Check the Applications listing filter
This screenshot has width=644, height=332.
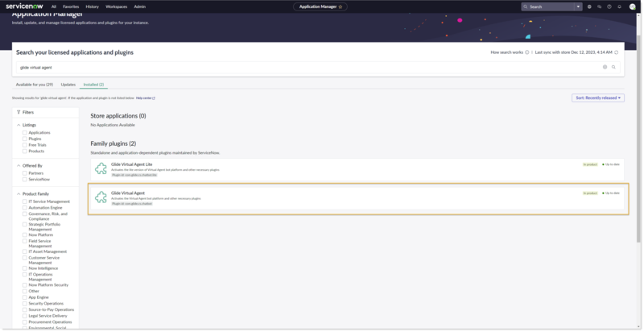pos(25,132)
